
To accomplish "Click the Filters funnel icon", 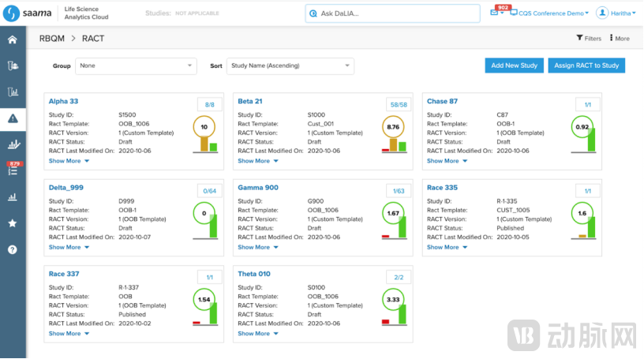I will tap(581, 39).
